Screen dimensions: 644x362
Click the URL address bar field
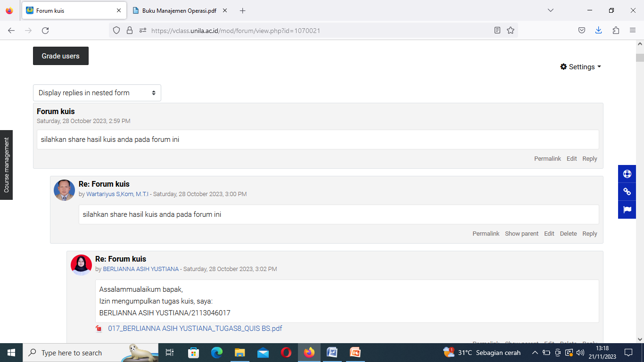(311, 31)
